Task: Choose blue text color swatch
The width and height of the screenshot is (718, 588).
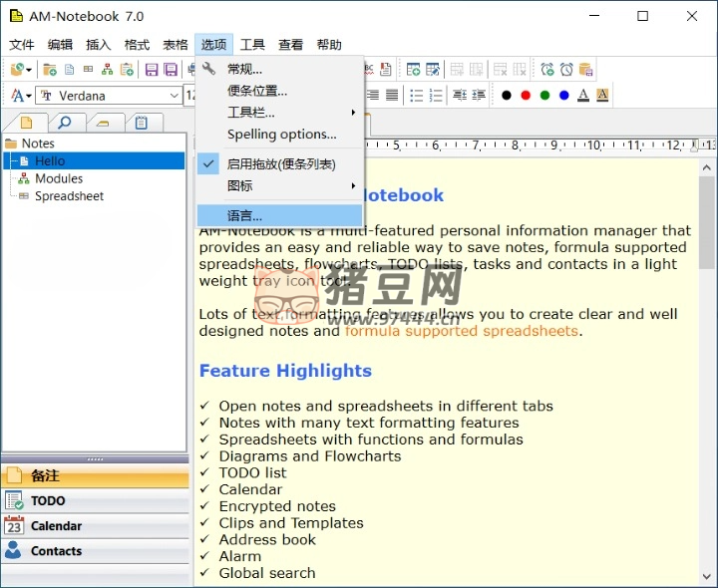Action: click(x=564, y=96)
